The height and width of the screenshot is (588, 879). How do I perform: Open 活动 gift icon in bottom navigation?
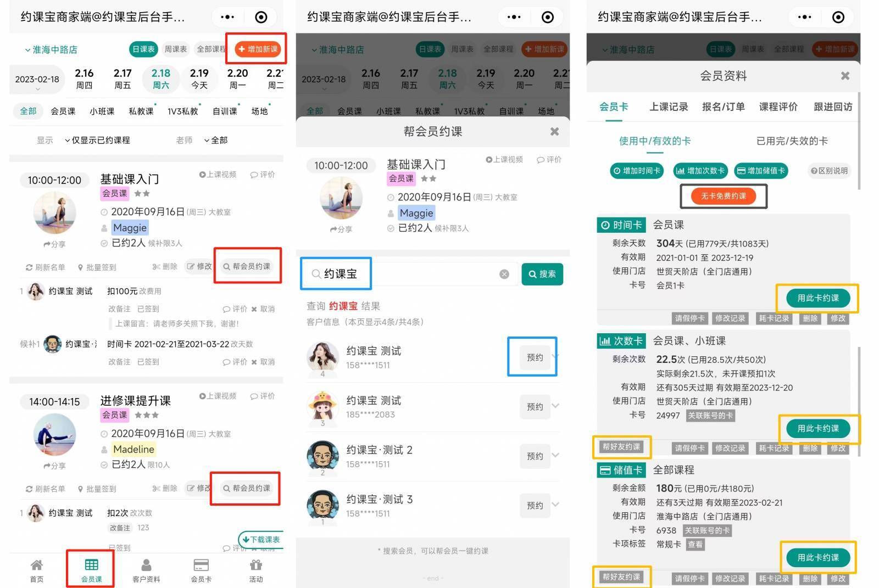[x=256, y=570]
